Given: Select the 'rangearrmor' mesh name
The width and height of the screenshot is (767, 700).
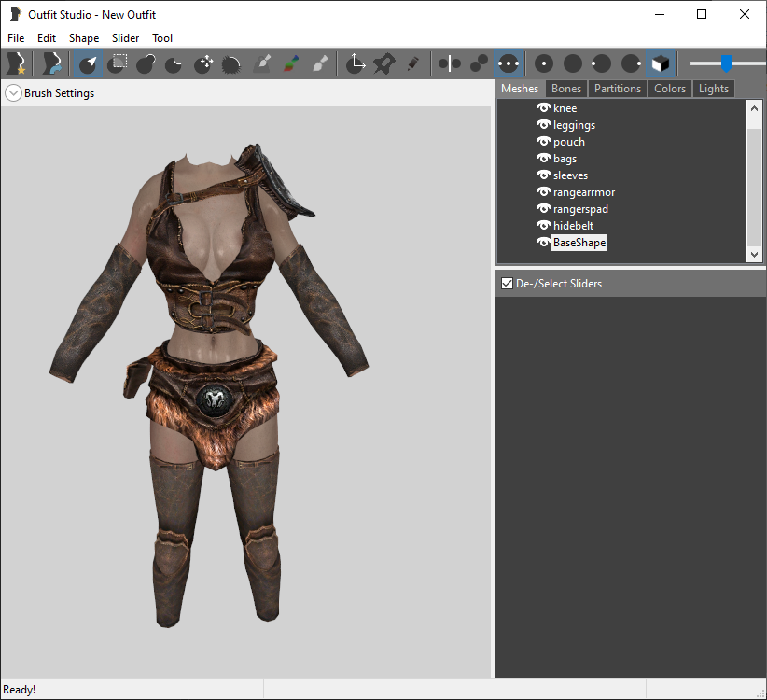Looking at the screenshot, I should coord(584,192).
